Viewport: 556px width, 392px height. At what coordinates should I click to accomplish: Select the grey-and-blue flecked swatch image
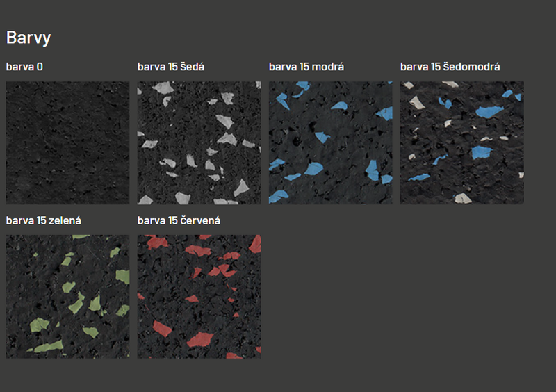pos(461,142)
